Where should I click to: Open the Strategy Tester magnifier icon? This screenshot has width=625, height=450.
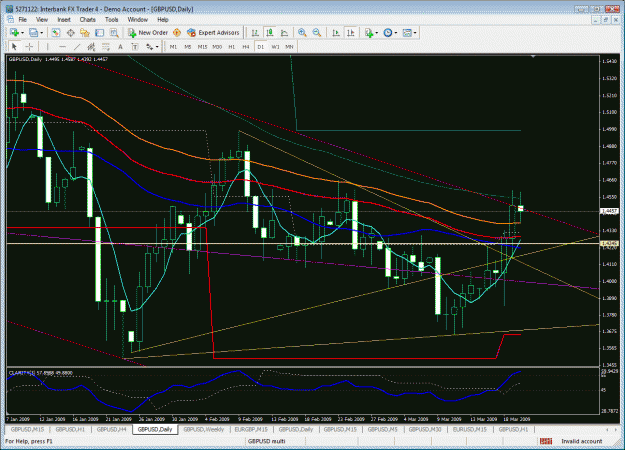coord(114,33)
